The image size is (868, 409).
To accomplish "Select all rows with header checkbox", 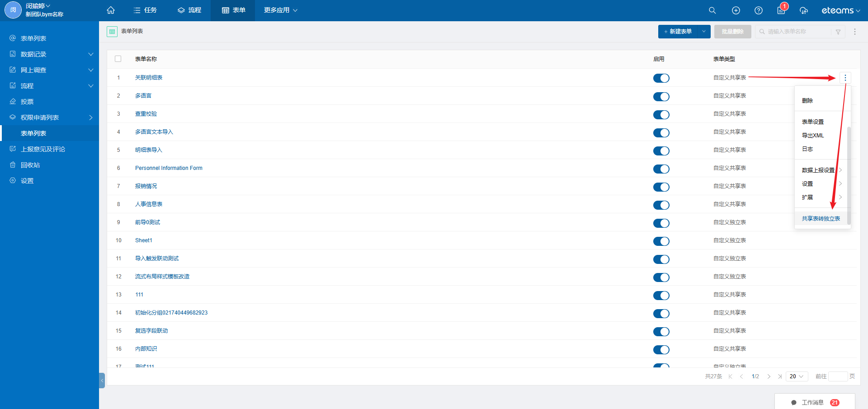I will 118,59.
